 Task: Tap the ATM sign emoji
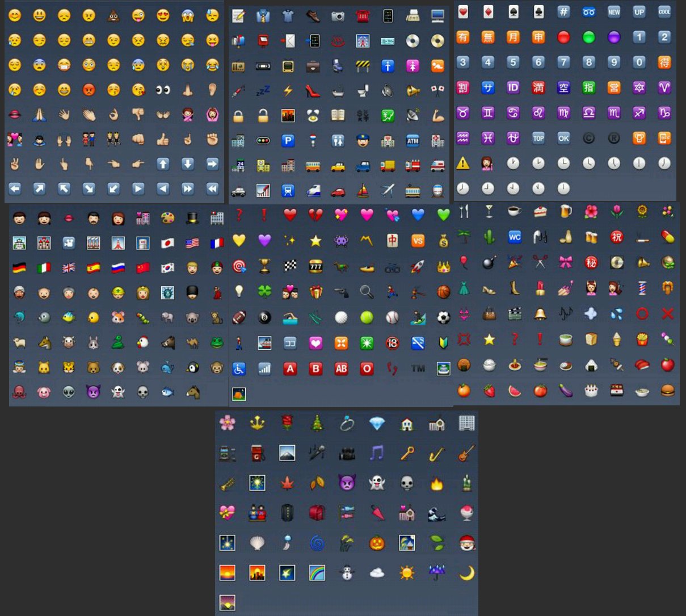pos(413,140)
